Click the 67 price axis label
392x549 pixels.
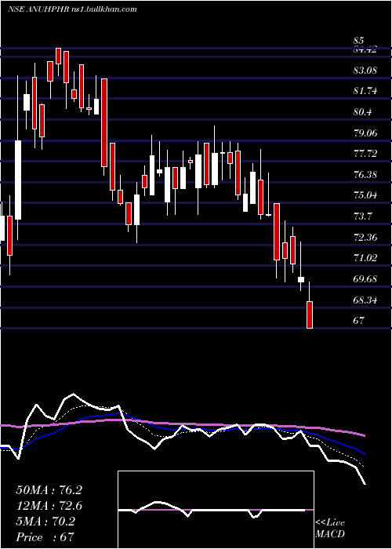tap(359, 320)
